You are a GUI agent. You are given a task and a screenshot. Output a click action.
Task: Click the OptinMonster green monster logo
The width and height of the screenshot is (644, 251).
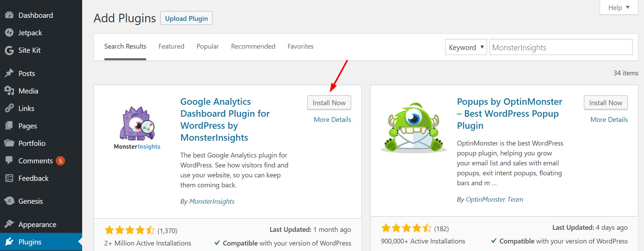click(414, 127)
